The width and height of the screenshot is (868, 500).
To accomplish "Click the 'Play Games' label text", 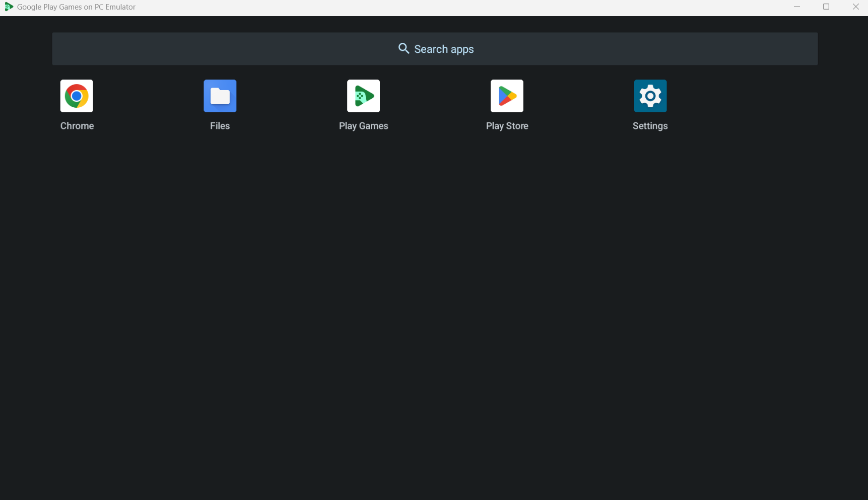I will 363,126.
